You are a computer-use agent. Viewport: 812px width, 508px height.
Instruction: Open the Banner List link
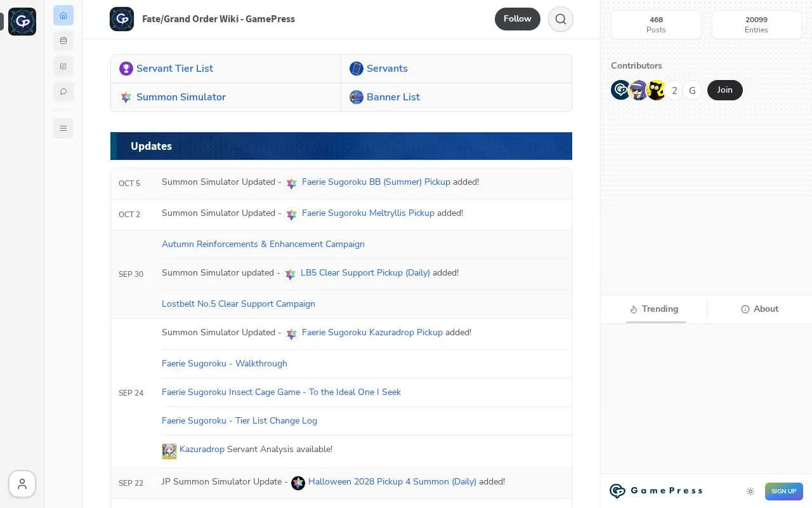point(393,97)
